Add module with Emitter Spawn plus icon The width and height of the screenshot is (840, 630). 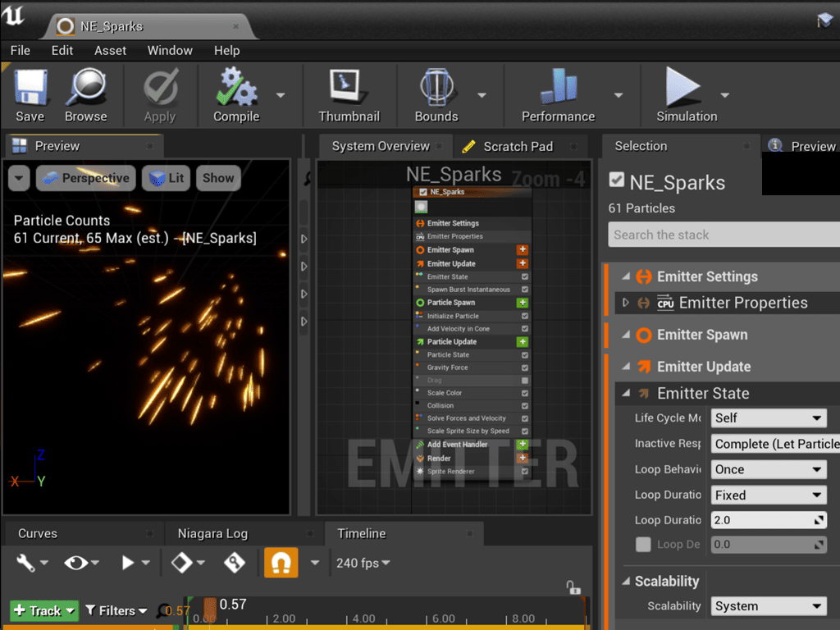pyautogui.click(x=523, y=249)
